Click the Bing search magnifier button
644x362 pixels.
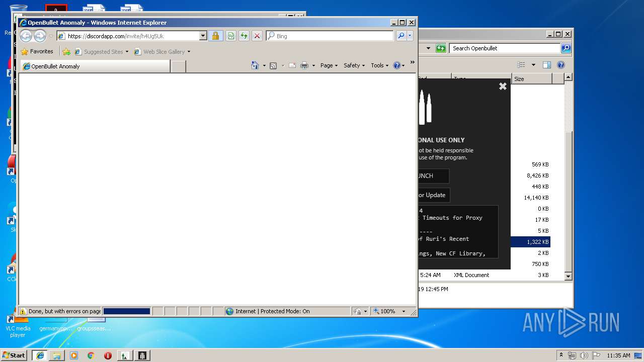pyautogui.click(x=400, y=36)
